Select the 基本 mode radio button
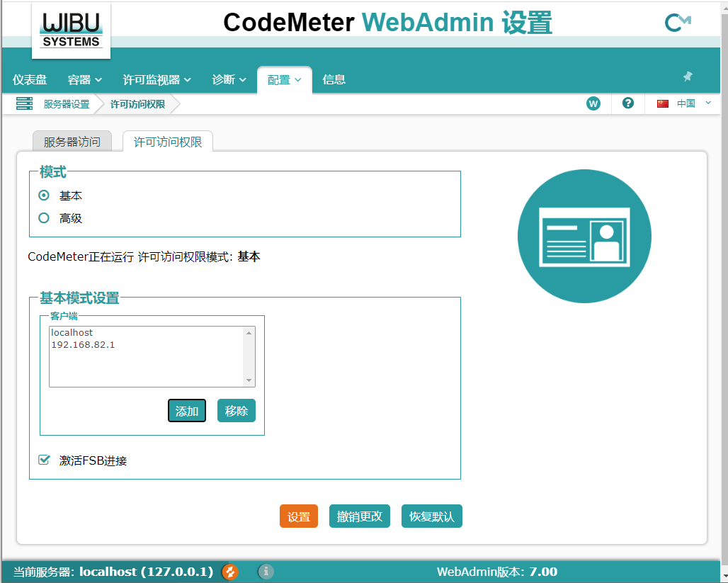 coord(44,196)
